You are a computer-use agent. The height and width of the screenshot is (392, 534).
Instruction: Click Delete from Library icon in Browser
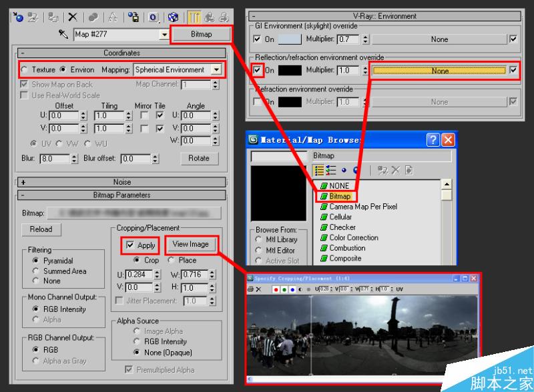point(395,170)
